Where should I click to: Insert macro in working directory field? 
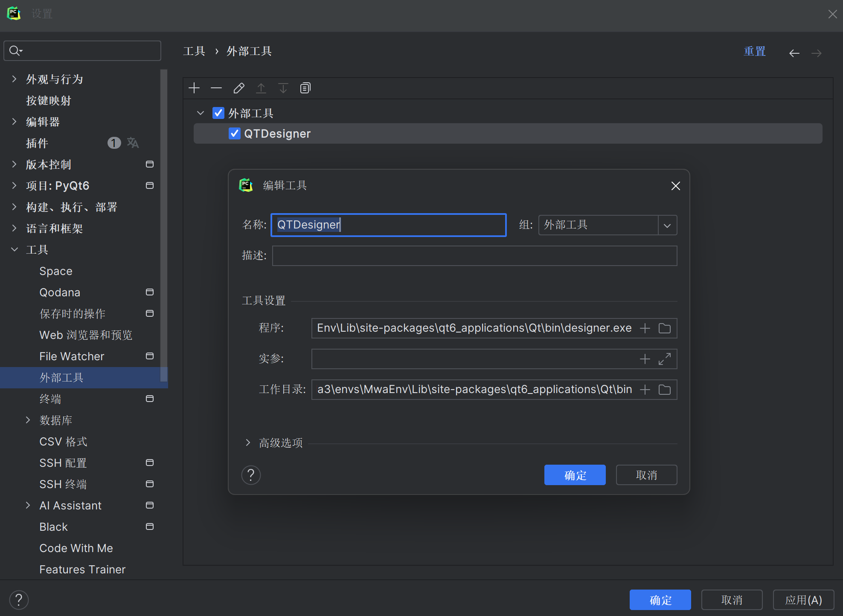(x=645, y=390)
